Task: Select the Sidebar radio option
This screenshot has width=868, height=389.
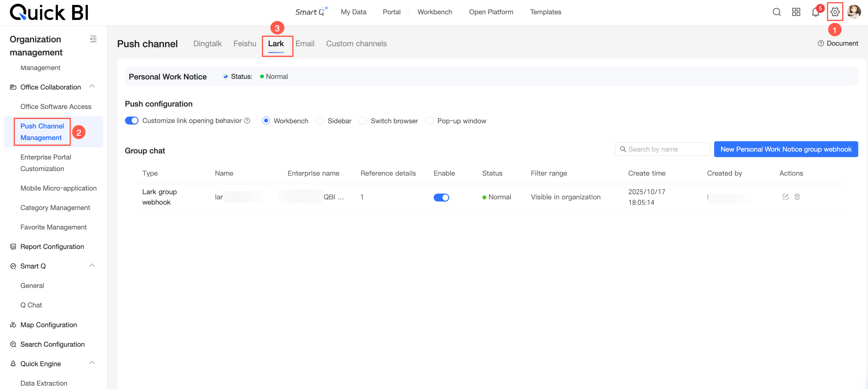Action: 320,121
